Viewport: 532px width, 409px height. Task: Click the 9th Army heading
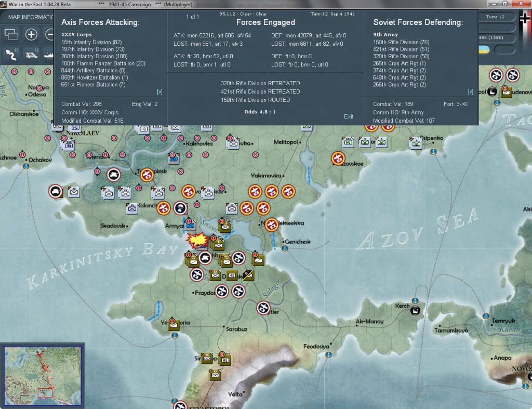tap(385, 34)
